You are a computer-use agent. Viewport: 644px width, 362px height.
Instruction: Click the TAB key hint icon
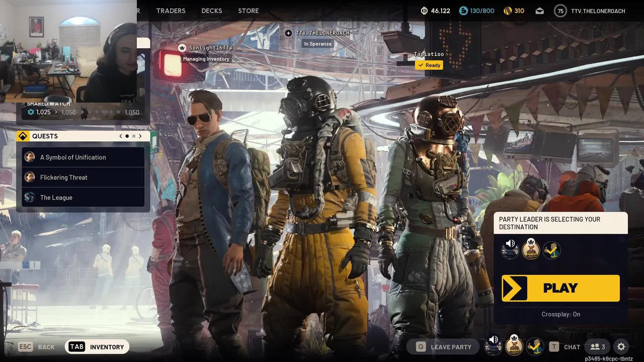point(76,347)
